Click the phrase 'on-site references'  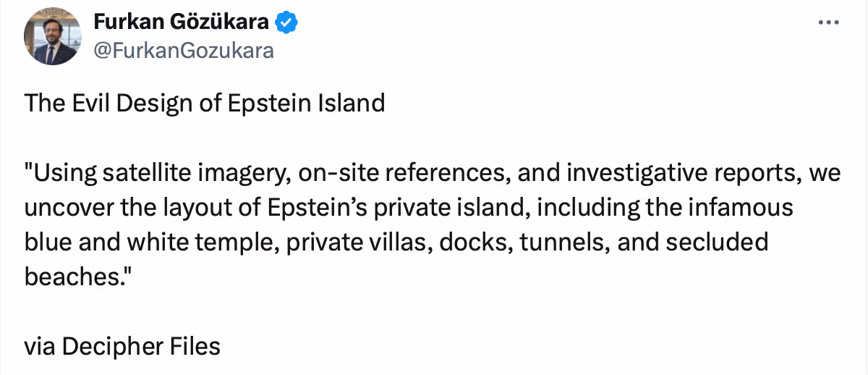(x=393, y=174)
